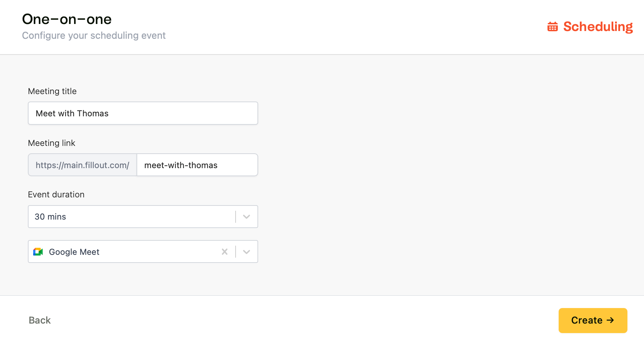Go Back to previous step

click(x=40, y=320)
